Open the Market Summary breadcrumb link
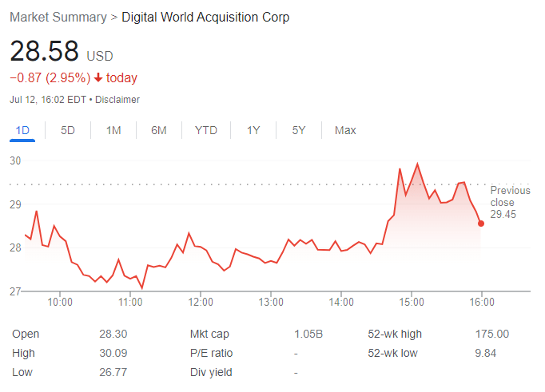Image resolution: width=545 pixels, height=392 pixels. [58, 17]
